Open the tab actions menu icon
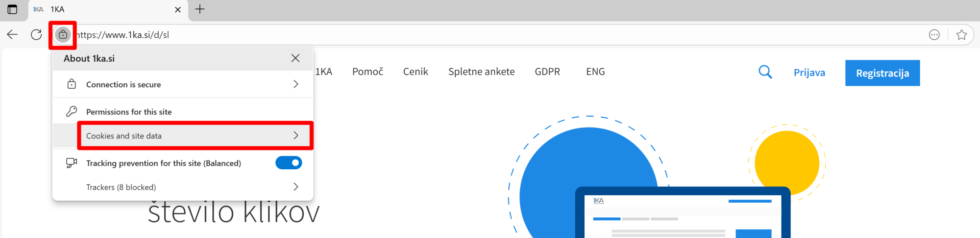This screenshot has height=238, width=980. tap(13, 9)
